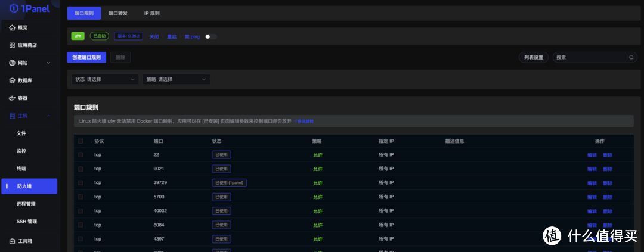Click the 已启动 status badge
Screen dimensions: 644x252
click(99, 36)
